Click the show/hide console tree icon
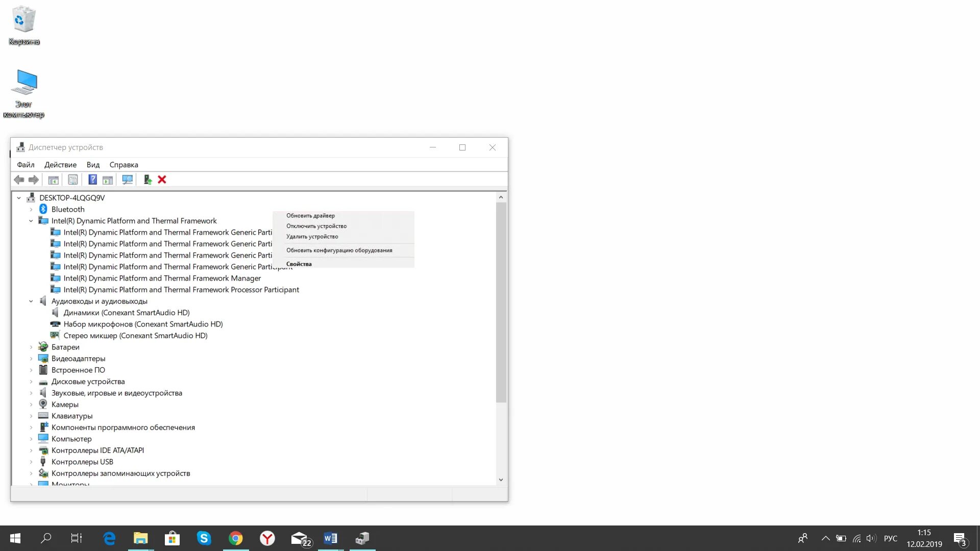This screenshot has height=551, width=980. (x=53, y=180)
